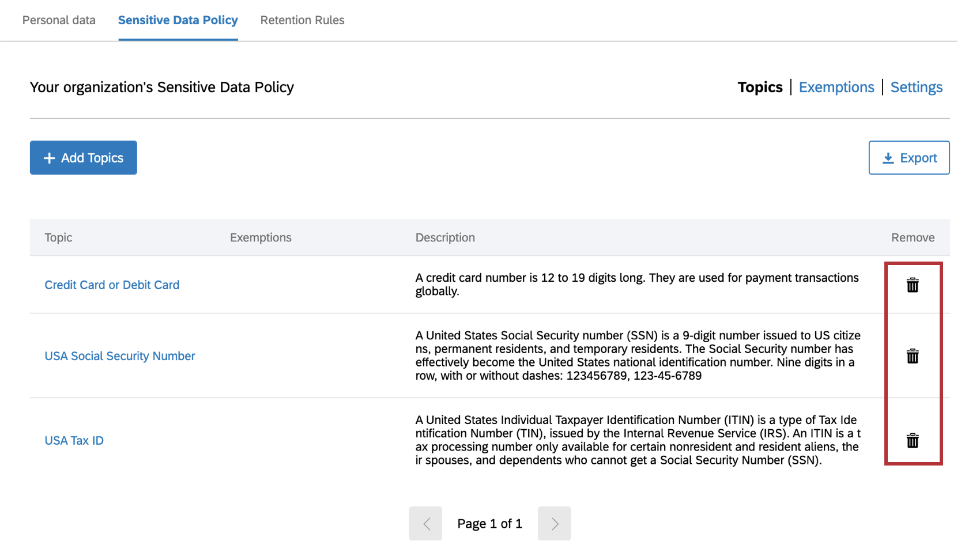Click the Add Topics button
Image resolution: width=980 pixels, height=560 pixels.
pyautogui.click(x=84, y=158)
